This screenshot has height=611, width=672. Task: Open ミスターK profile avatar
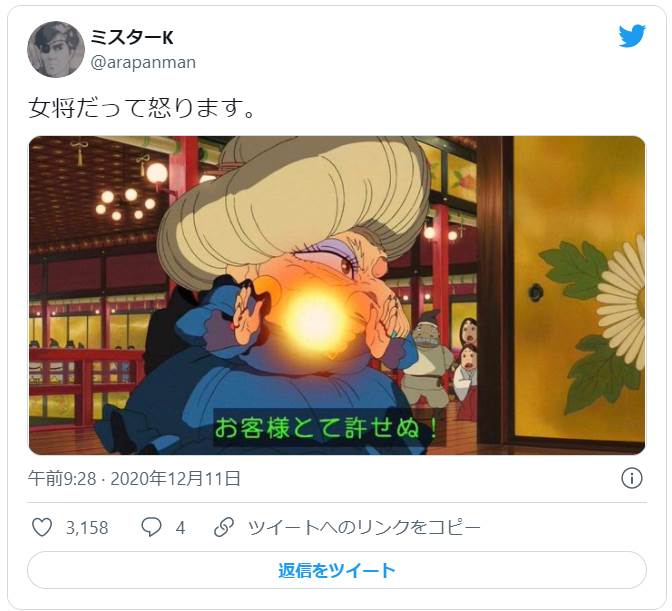56,49
